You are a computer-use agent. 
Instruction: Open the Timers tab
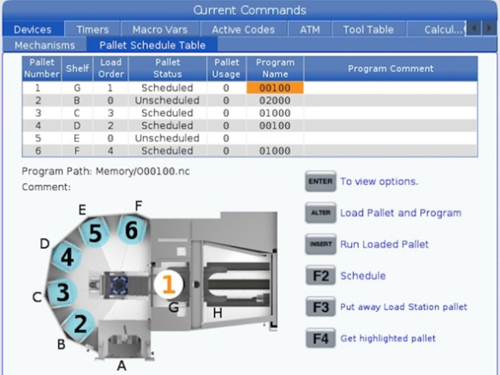click(x=92, y=30)
